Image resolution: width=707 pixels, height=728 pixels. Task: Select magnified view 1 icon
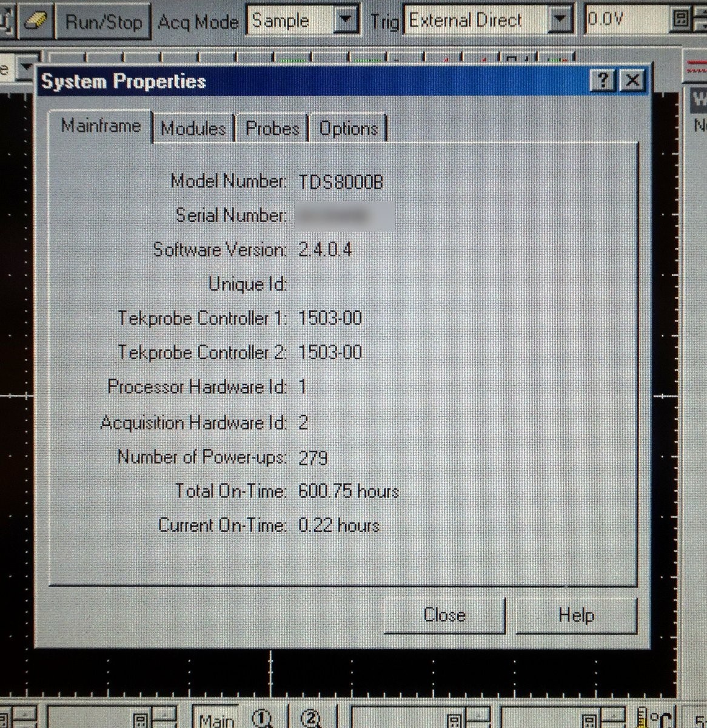pyautogui.click(x=263, y=718)
